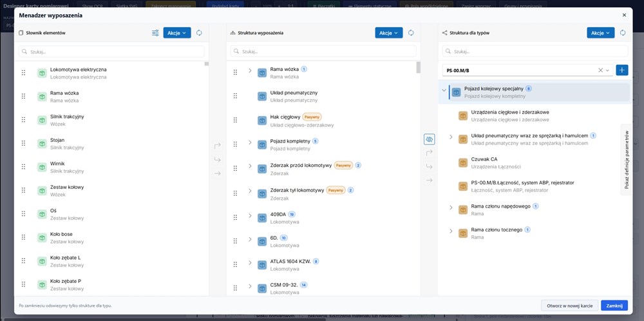
Task: Click the green cube icon for Stojan
Action: click(42, 144)
